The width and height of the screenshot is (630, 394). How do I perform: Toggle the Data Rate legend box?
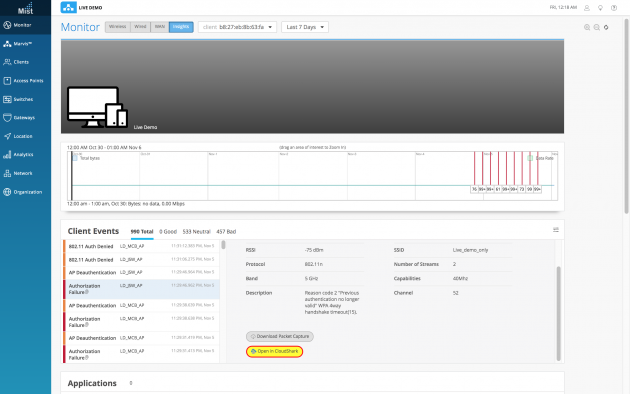pyautogui.click(x=530, y=158)
